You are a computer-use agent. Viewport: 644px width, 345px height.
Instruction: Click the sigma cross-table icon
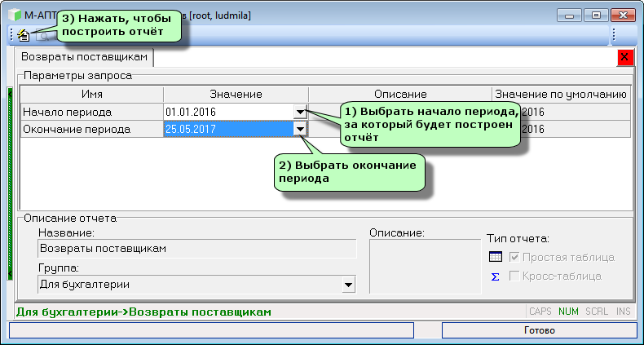click(496, 276)
